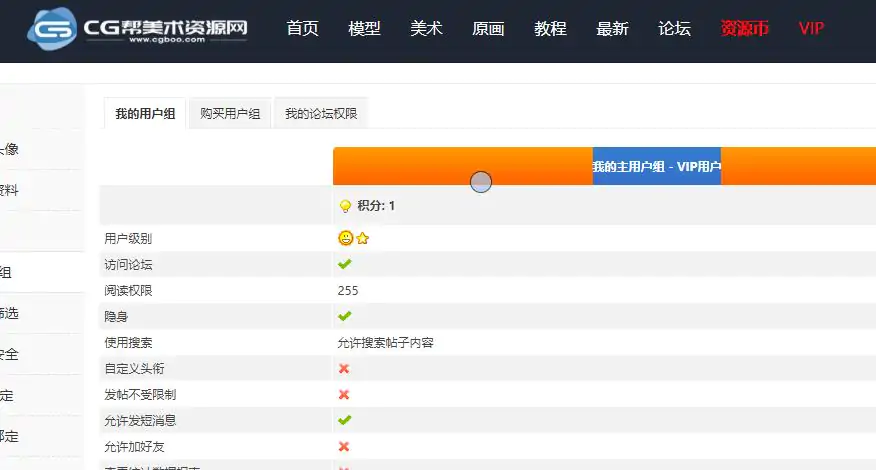Click the 255 reading permission value
The image size is (876, 470).
pyautogui.click(x=348, y=291)
